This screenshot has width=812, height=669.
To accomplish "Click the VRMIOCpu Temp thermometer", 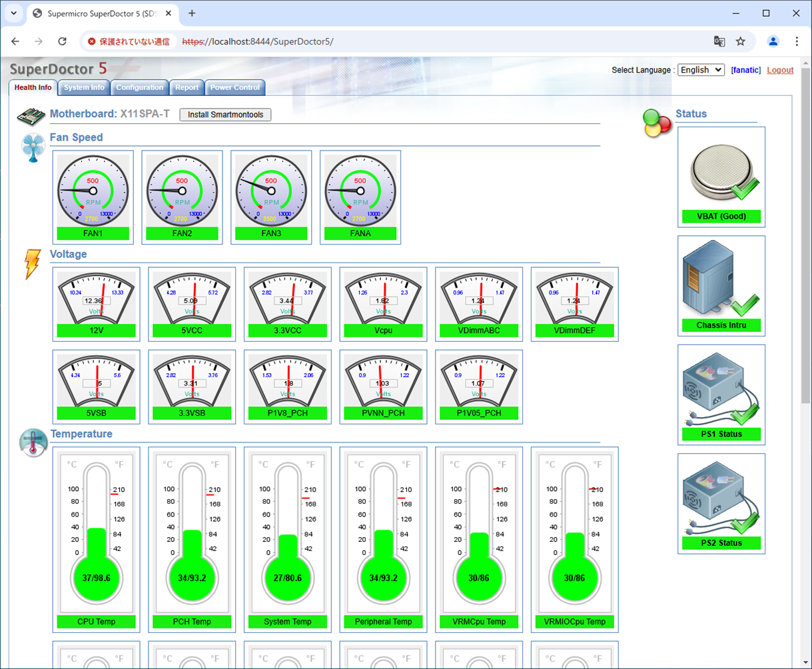I will 575,539.
